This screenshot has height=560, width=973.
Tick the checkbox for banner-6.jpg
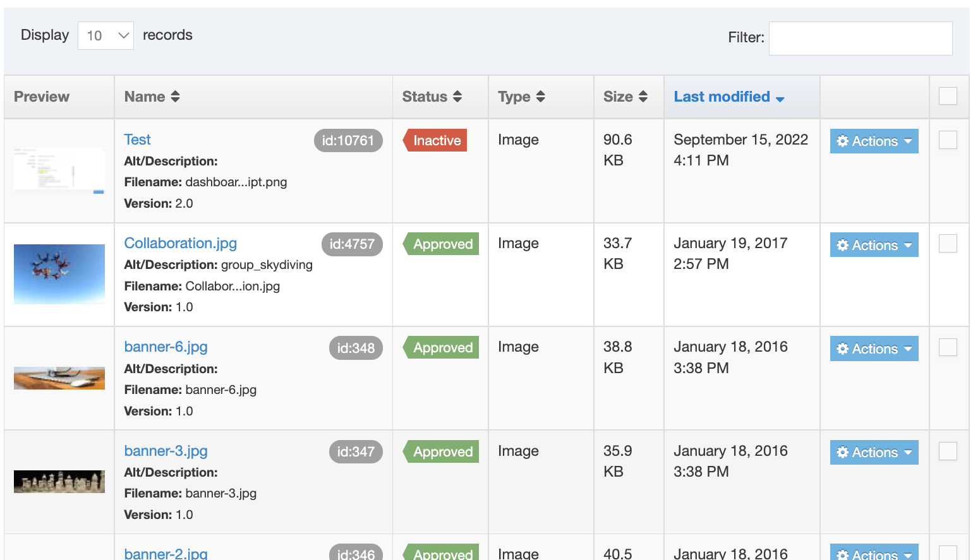pos(948,347)
